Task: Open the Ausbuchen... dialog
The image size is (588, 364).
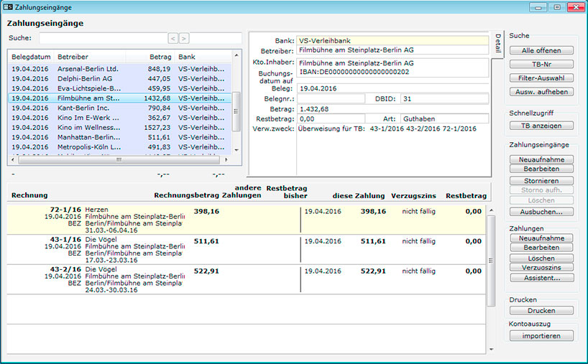Action: click(542, 213)
